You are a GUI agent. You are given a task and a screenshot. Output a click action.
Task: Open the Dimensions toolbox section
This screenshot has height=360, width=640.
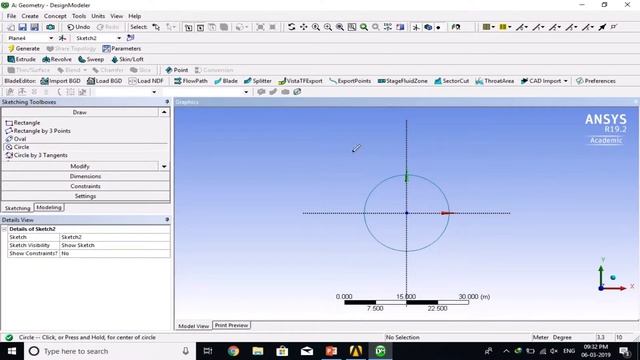85,176
